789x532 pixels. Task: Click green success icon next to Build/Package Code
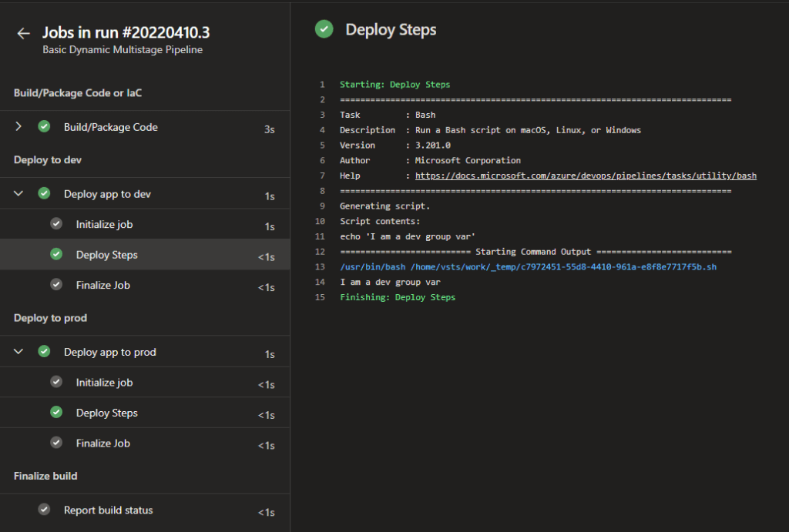point(44,127)
